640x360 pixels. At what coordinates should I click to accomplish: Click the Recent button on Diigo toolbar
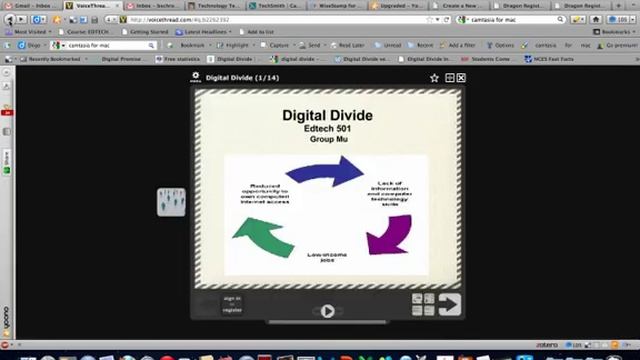(421, 45)
